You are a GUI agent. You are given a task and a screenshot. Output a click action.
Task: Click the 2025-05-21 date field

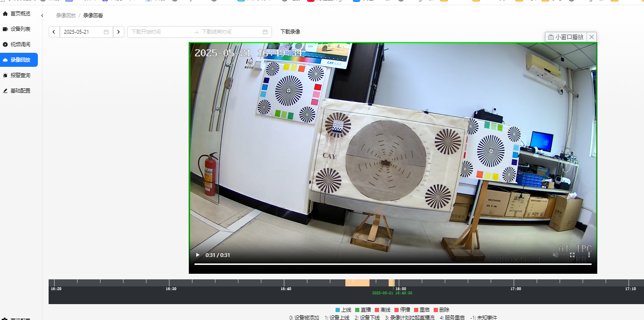[x=86, y=32]
